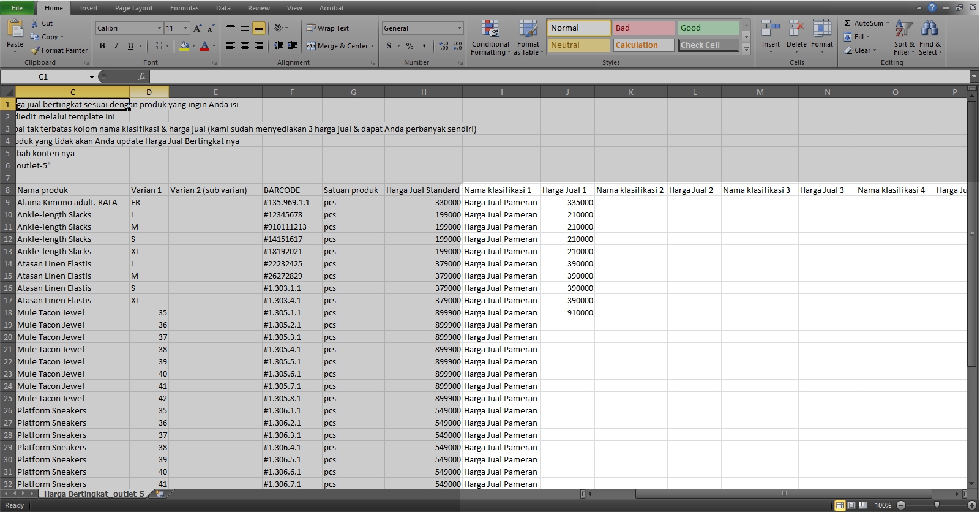The width and height of the screenshot is (980, 512).
Task: Toggle Wrap Text on selected cells
Action: click(327, 28)
